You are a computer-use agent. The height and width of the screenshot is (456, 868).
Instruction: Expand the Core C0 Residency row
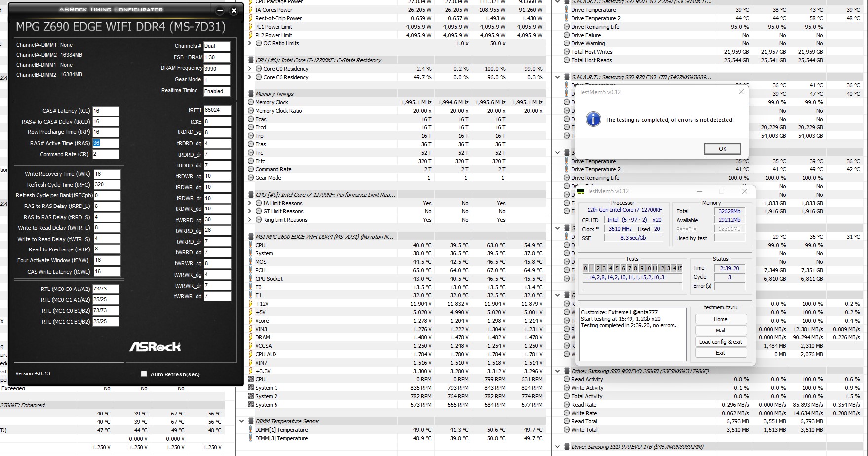coord(250,69)
